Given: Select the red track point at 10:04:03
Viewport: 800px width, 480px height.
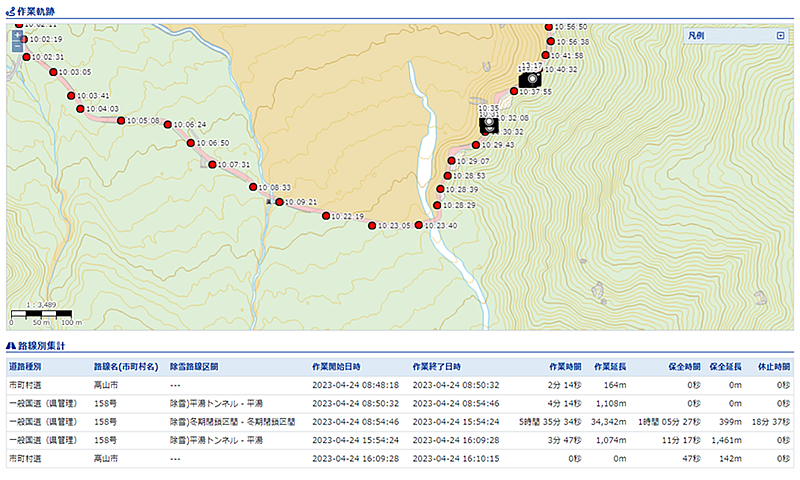Looking at the screenshot, I should pyautogui.click(x=80, y=109).
